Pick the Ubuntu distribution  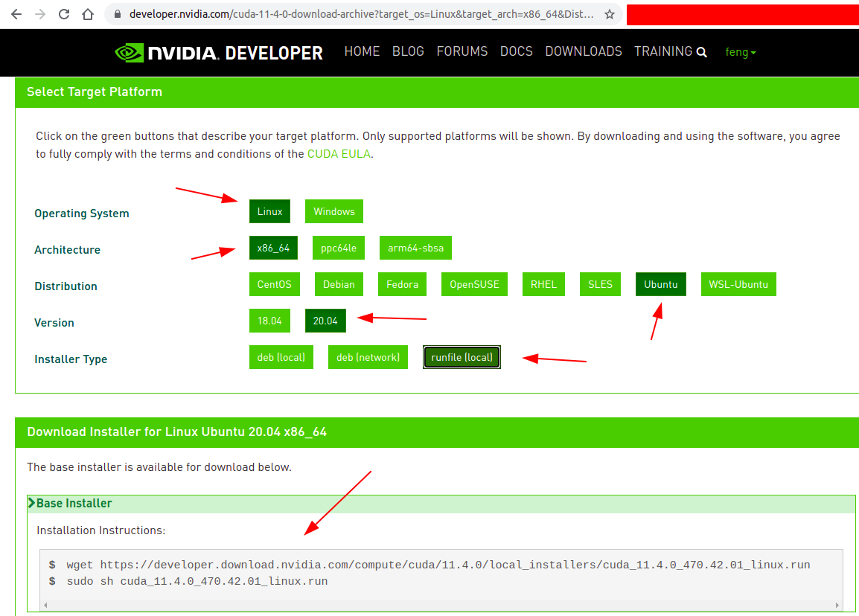661,284
